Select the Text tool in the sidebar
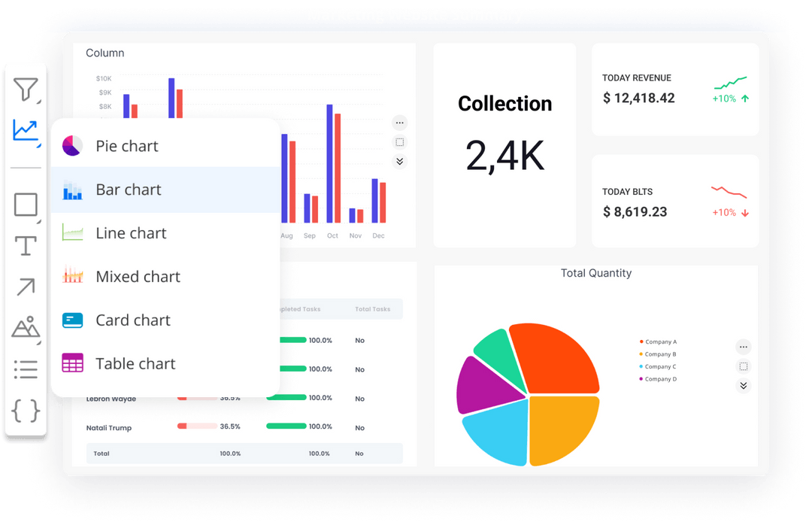 pos(25,246)
